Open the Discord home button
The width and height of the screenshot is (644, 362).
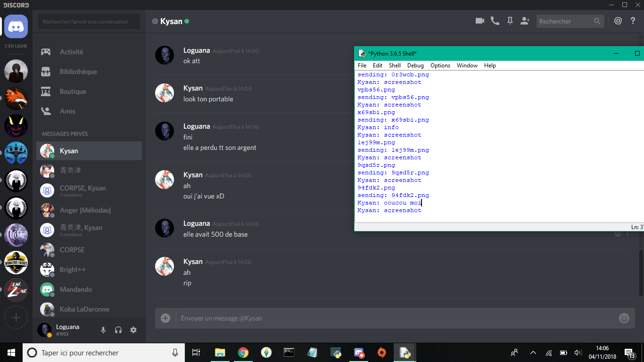16,26
